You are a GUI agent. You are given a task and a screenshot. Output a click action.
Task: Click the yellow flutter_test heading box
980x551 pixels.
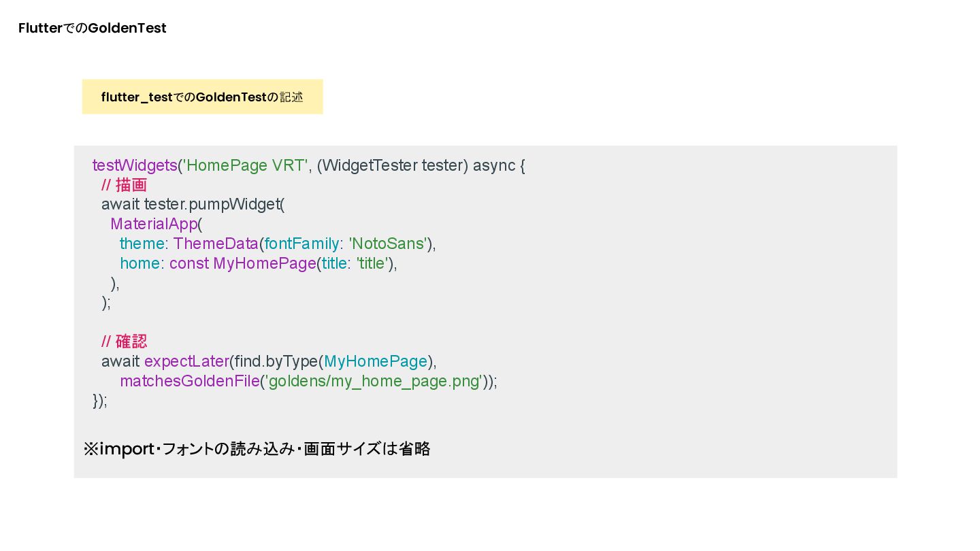click(x=202, y=97)
